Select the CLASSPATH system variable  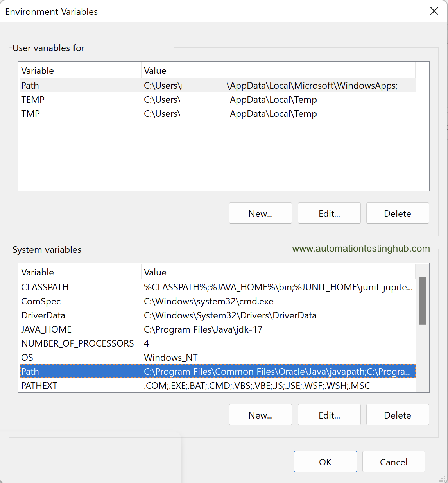click(x=218, y=287)
